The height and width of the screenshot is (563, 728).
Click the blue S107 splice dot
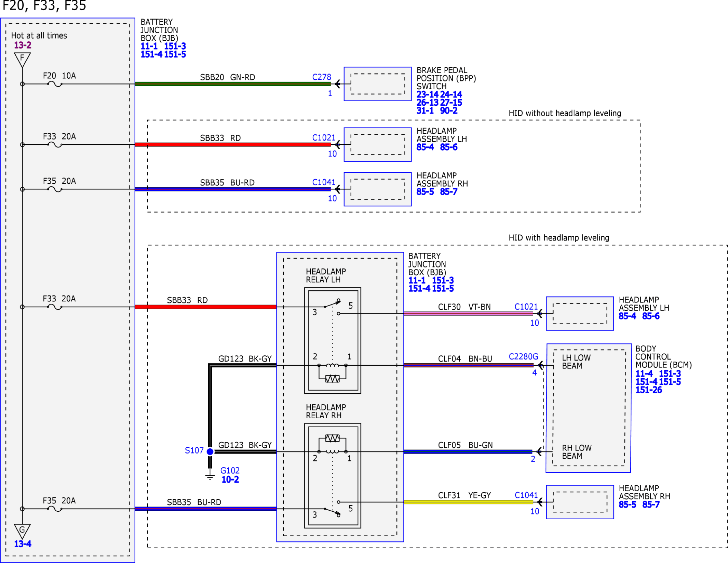click(210, 452)
